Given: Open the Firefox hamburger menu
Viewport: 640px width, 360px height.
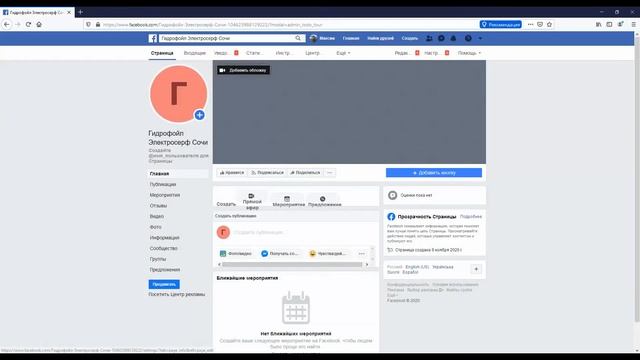Looking at the screenshot, I should tap(633, 24).
